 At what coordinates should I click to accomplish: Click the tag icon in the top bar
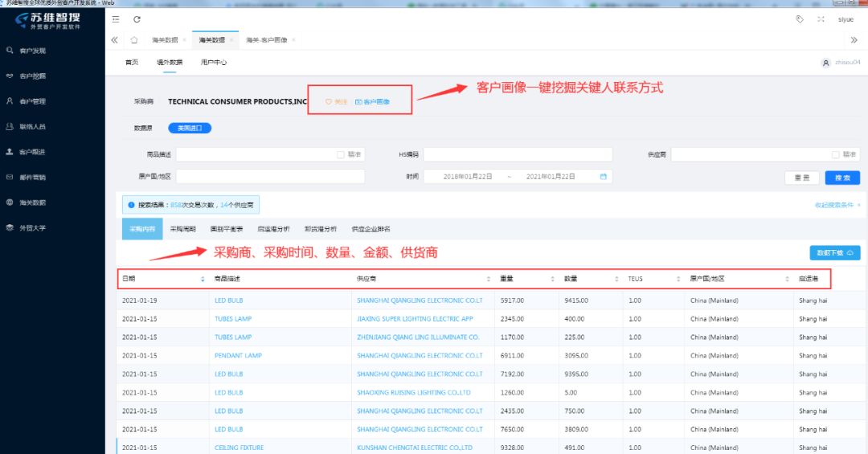pos(800,19)
